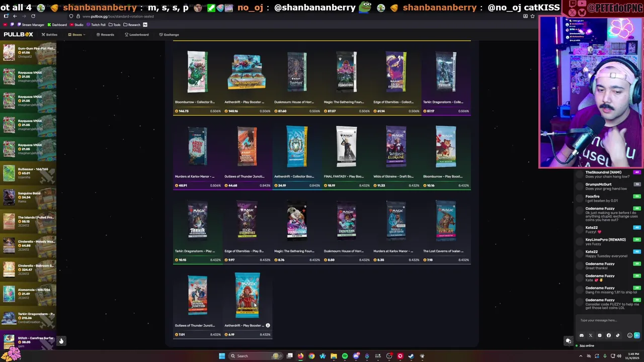Toggle the chat panel with bubble icon
Viewport: 644px width, 362px height.
[568, 341]
